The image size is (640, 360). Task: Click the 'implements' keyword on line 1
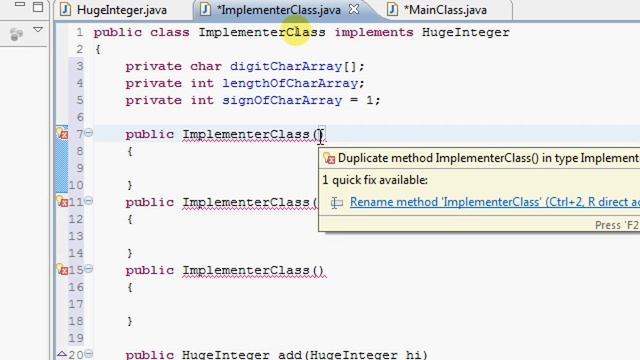(374, 32)
